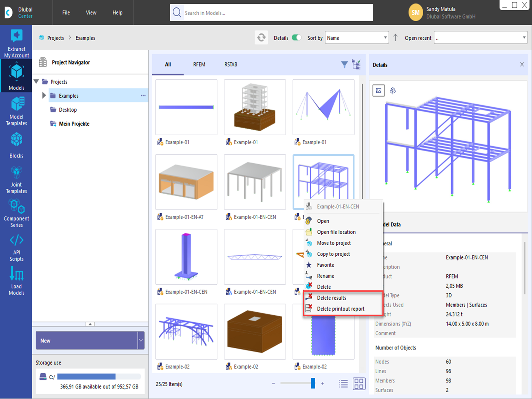The image size is (532, 399).
Task: Choose Move to project in context menu
Action: click(343, 243)
